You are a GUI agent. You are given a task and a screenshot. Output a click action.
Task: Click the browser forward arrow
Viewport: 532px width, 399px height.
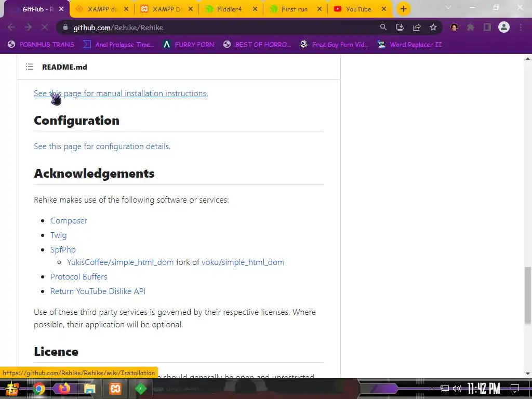(28, 27)
